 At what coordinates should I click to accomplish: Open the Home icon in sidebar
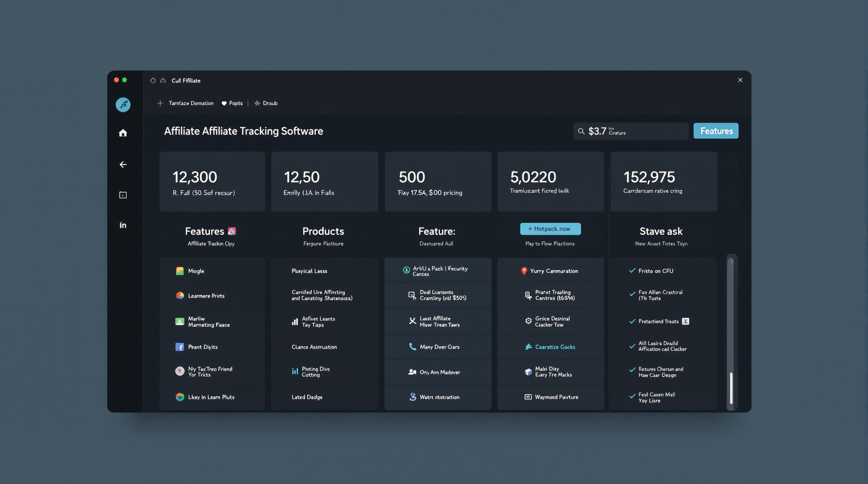coord(123,133)
